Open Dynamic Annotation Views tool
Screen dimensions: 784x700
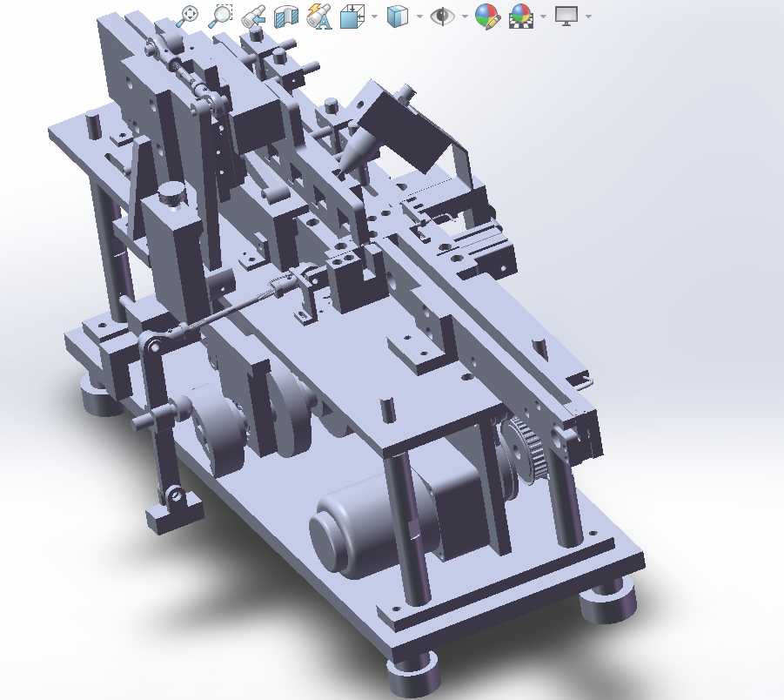319,17
